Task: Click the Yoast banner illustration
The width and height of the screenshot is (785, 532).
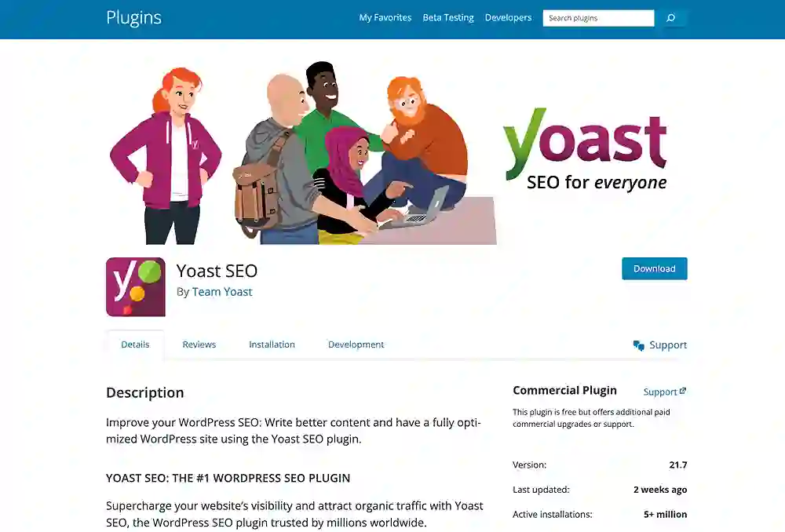Action: [396, 153]
